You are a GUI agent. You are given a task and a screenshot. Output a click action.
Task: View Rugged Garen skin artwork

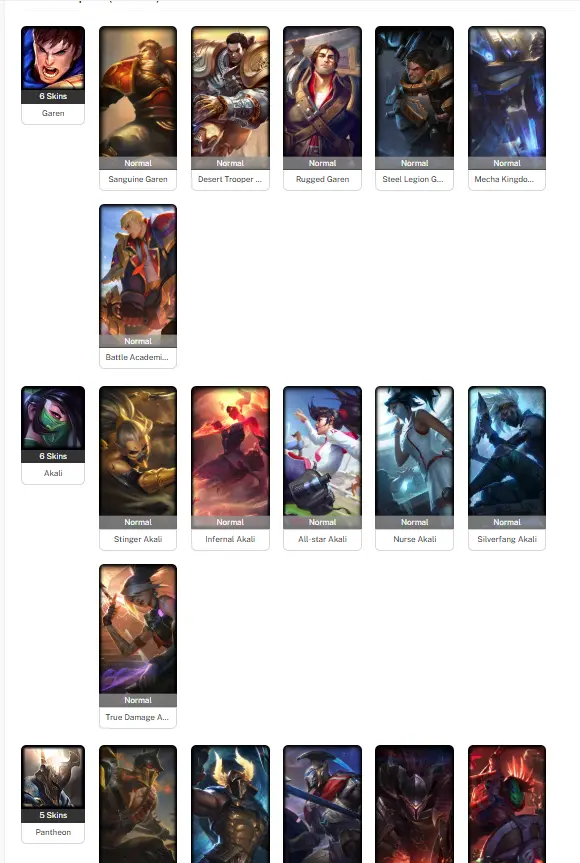(x=322, y=91)
